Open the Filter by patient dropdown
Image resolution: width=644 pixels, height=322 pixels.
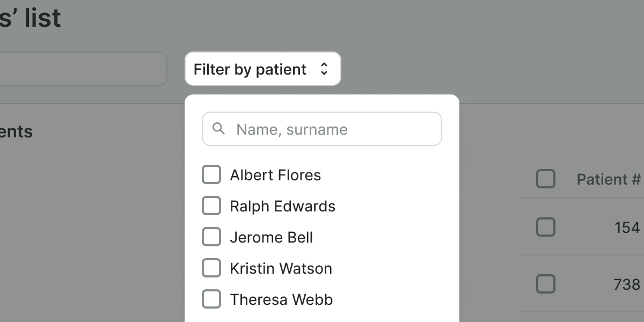[x=262, y=69]
